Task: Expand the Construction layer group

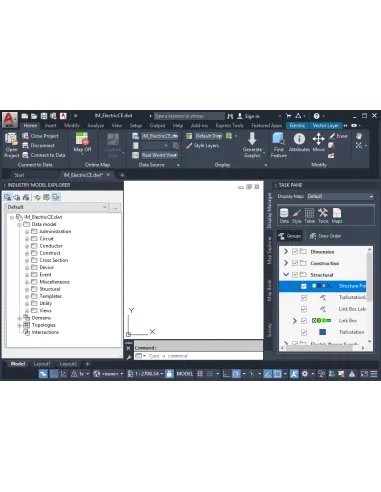Action: tap(286, 263)
